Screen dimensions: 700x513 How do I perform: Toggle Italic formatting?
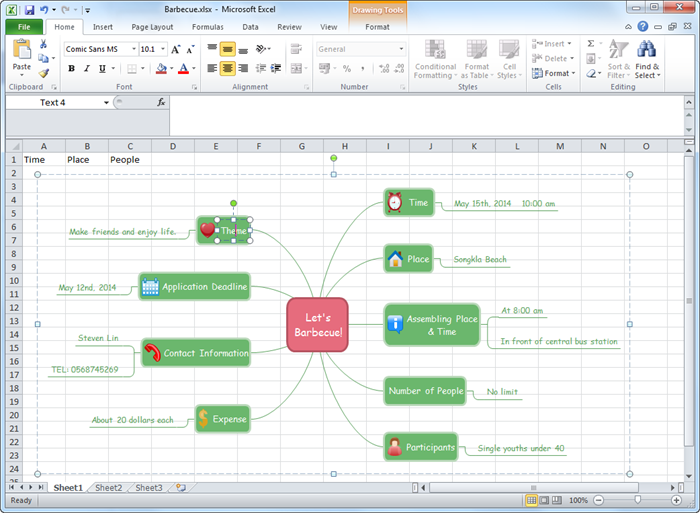click(x=86, y=69)
